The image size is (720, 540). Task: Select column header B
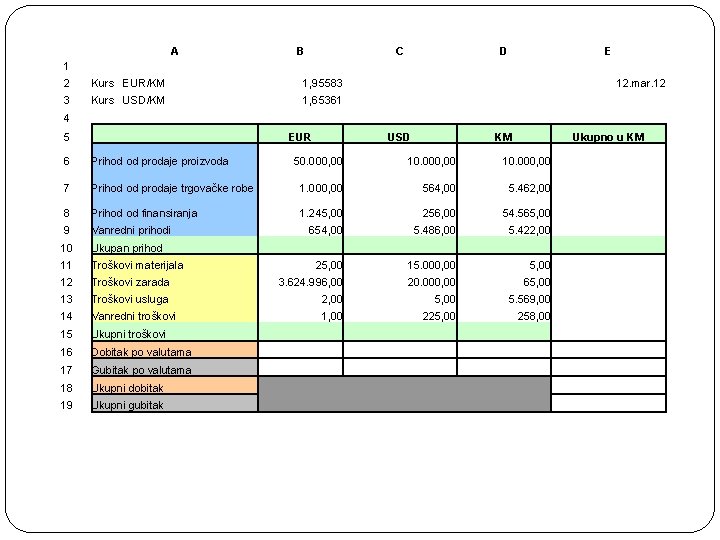point(300,51)
